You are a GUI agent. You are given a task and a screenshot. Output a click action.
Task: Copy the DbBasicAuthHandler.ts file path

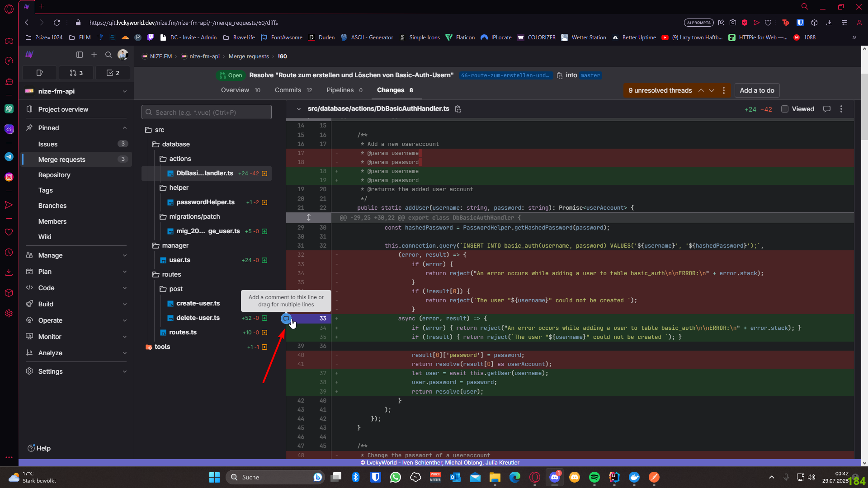(458, 109)
